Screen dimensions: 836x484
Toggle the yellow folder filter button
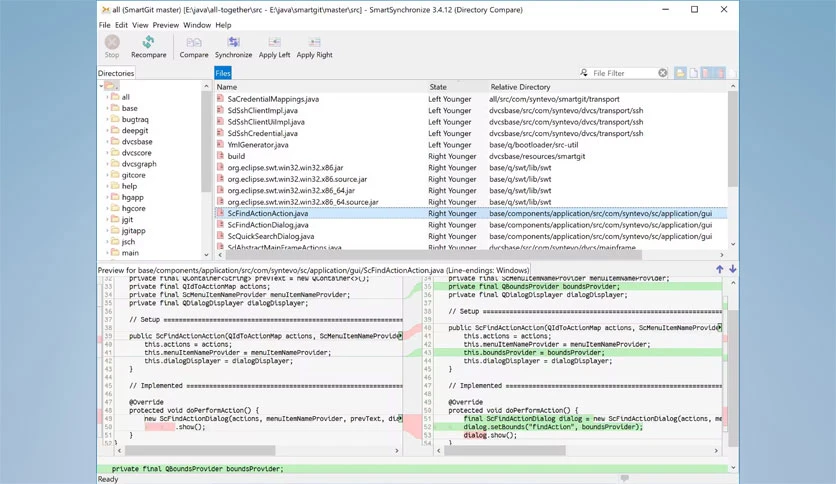tap(680, 73)
